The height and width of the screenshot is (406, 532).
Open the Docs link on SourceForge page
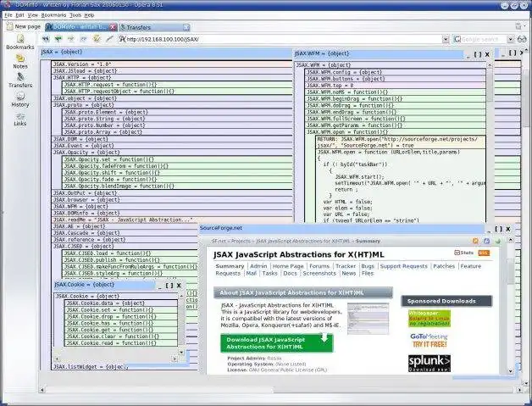click(290, 273)
